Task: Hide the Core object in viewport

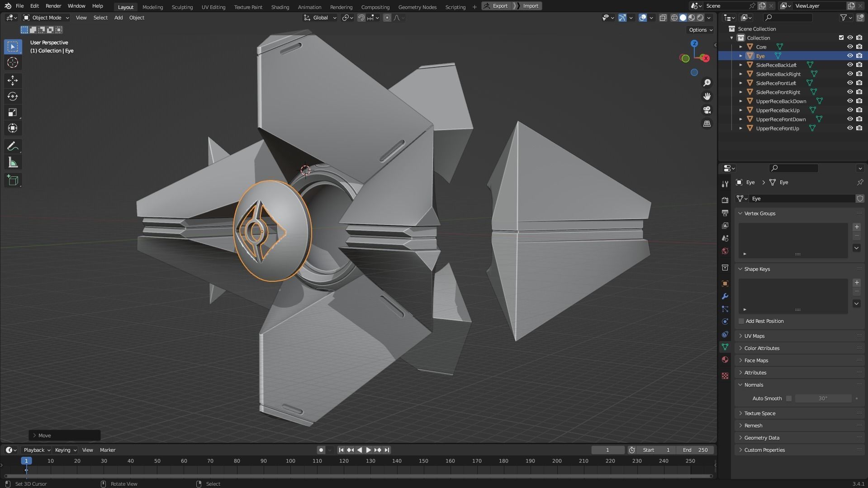Action: point(850,47)
